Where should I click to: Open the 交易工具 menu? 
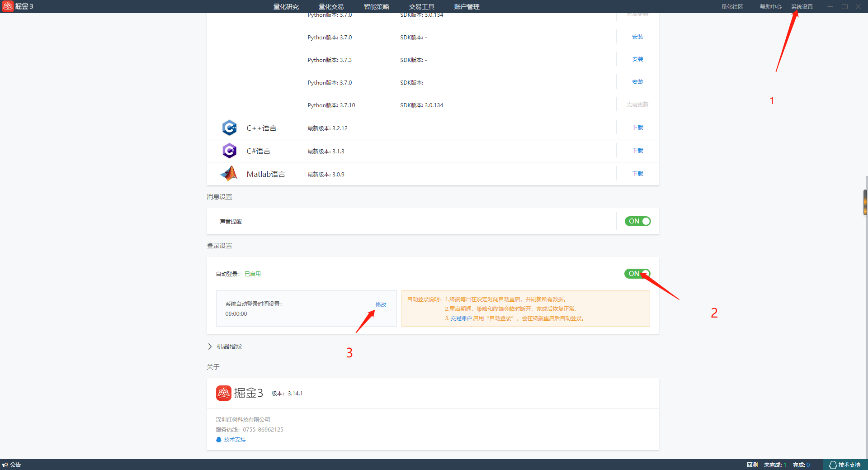tap(422, 7)
